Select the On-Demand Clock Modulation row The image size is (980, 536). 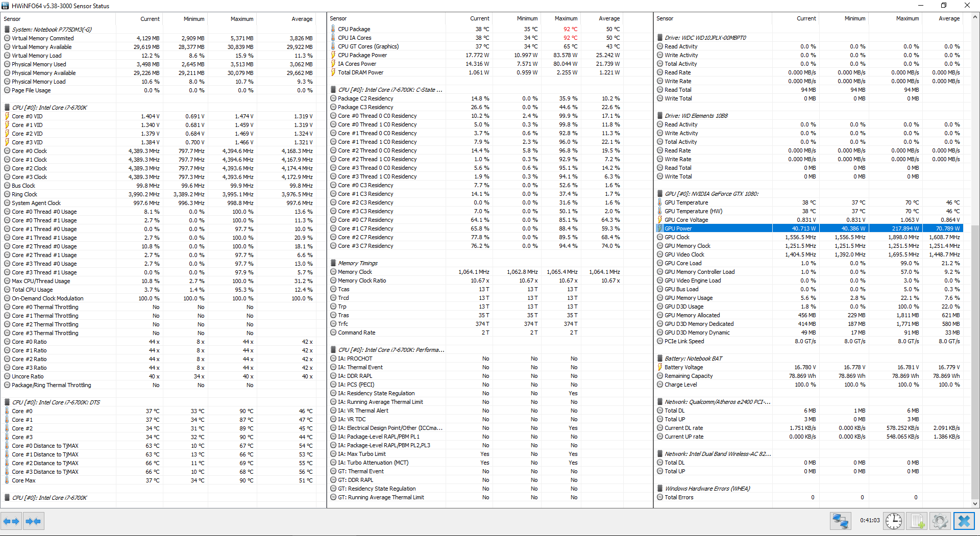[158, 298]
